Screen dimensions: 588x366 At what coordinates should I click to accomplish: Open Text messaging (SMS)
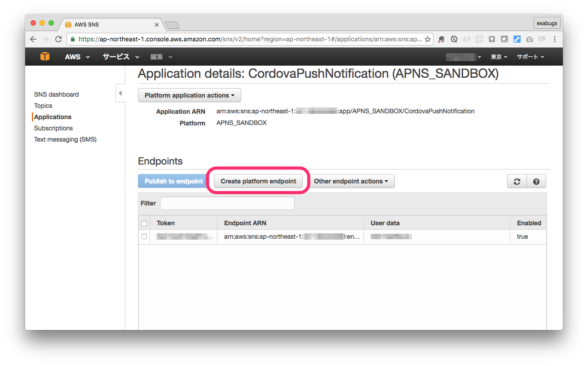(66, 139)
